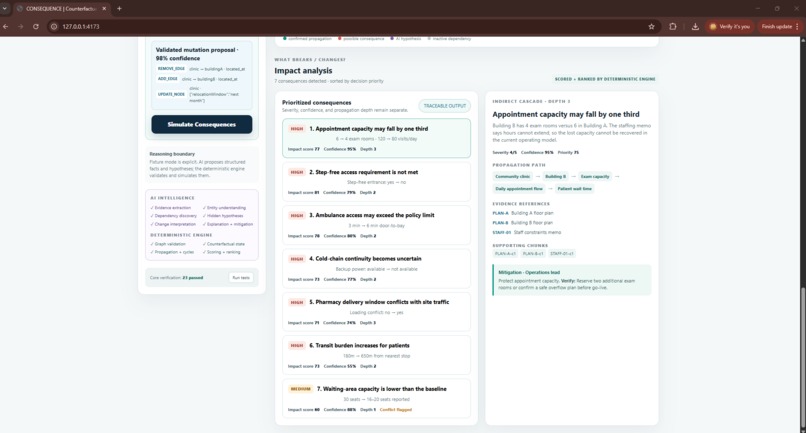Click the Graph validation check item

click(168, 244)
